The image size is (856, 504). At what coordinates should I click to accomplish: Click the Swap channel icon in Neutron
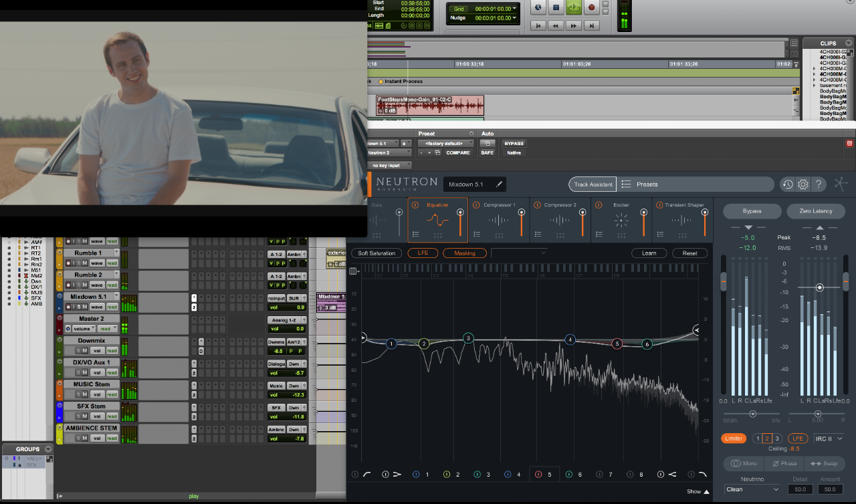(x=825, y=463)
